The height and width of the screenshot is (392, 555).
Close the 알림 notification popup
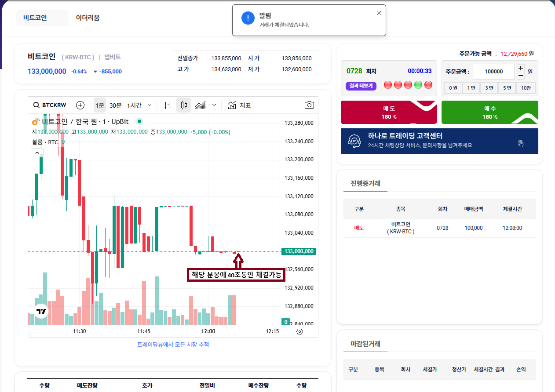point(379,13)
